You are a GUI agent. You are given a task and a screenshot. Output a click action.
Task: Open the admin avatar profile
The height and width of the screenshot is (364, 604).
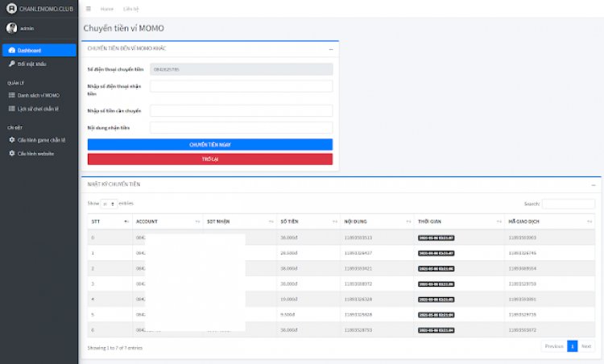pyautogui.click(x=11, y=28)
